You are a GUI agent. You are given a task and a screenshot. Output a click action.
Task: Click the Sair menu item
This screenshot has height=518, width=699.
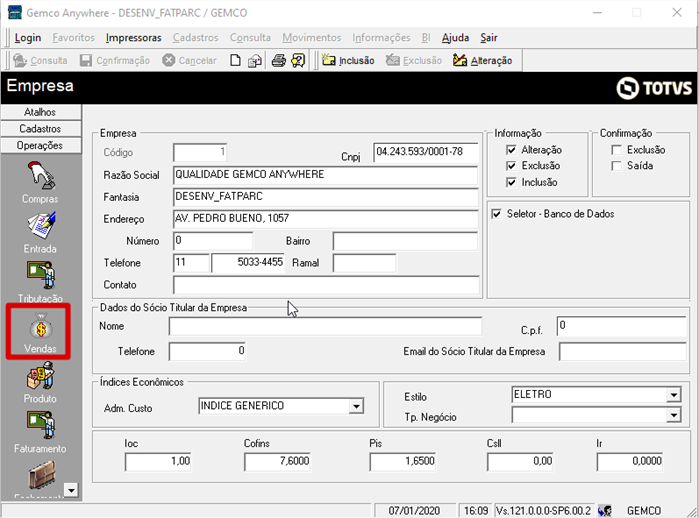[489, 38]
